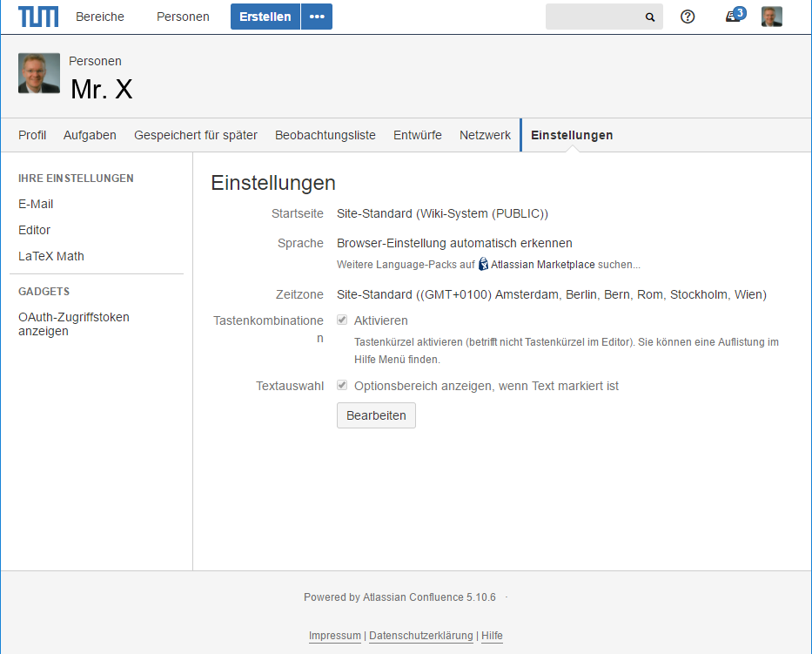
Task: Toggle Optionsbereich anzeigen checkbox
Action: [x=342, y=386]
